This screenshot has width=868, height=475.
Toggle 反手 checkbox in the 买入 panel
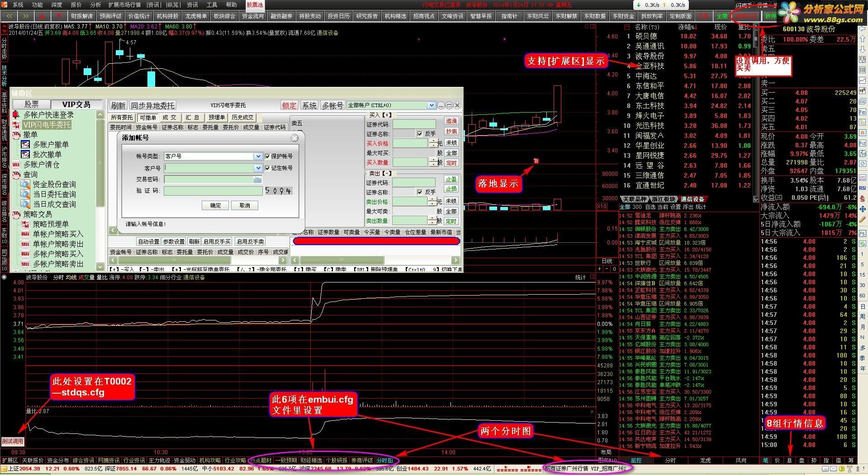[x=420, y=134]
